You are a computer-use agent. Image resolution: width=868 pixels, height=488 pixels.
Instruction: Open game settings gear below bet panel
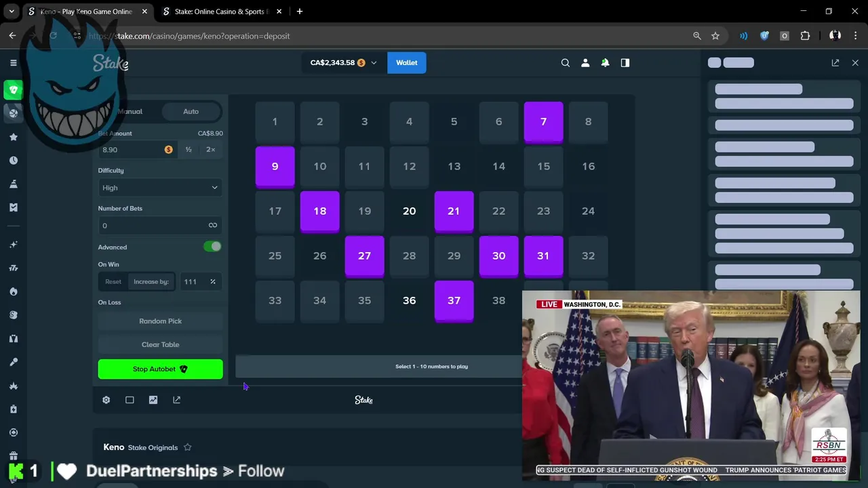click(106, 400)
